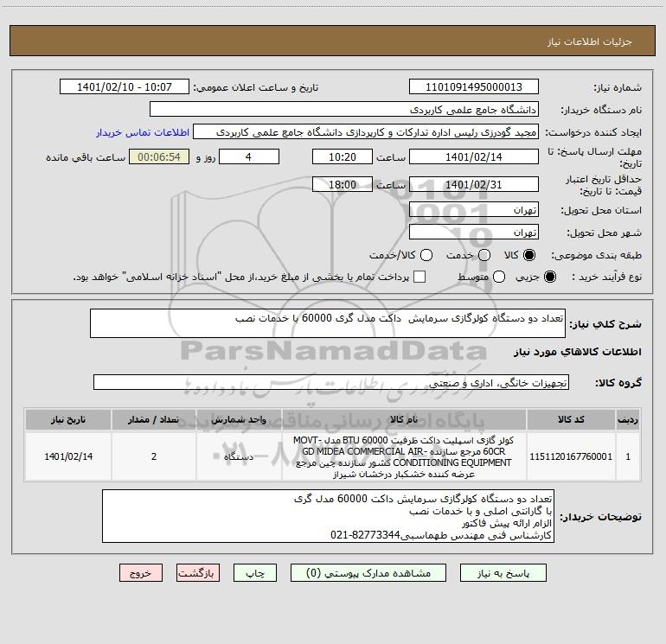Click the پاسخ به نیاز button
The image size is (666, 644).
pos(503,573)
